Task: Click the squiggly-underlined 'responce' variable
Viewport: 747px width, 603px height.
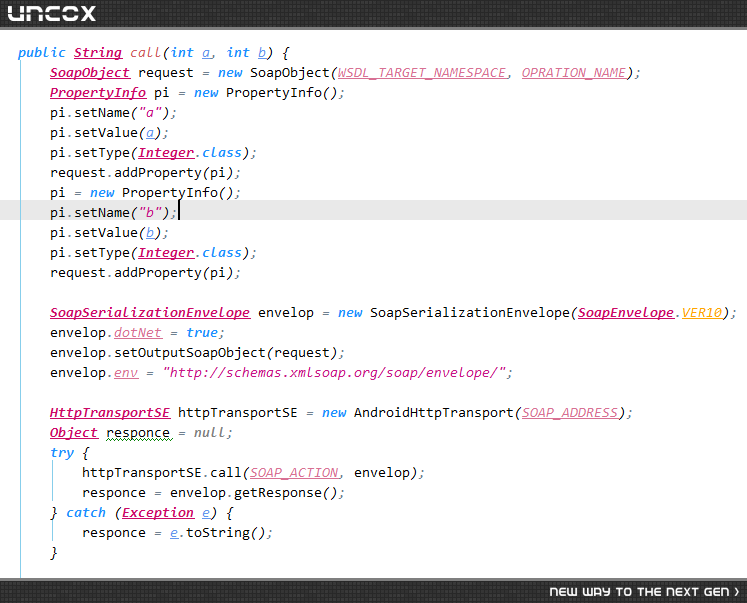Action: pos(138,433)
